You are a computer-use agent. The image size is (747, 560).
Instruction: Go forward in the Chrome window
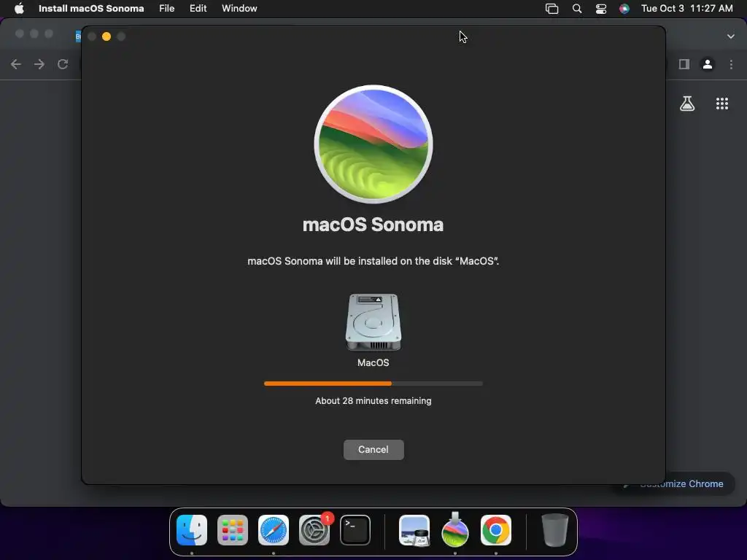pos(39,64)
